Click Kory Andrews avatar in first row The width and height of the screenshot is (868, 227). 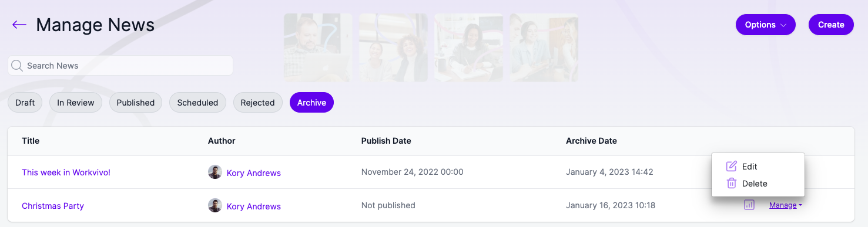click(215, 172)
